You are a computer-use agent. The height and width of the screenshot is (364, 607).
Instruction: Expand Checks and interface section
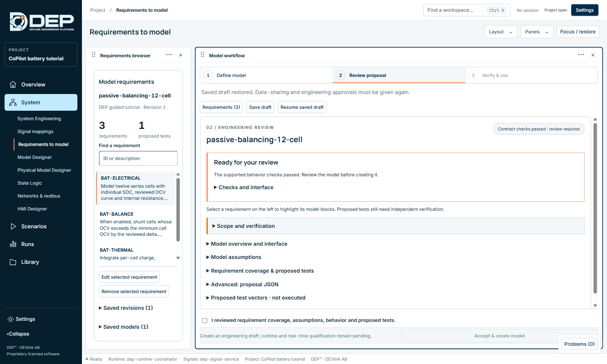coord(244,187)
